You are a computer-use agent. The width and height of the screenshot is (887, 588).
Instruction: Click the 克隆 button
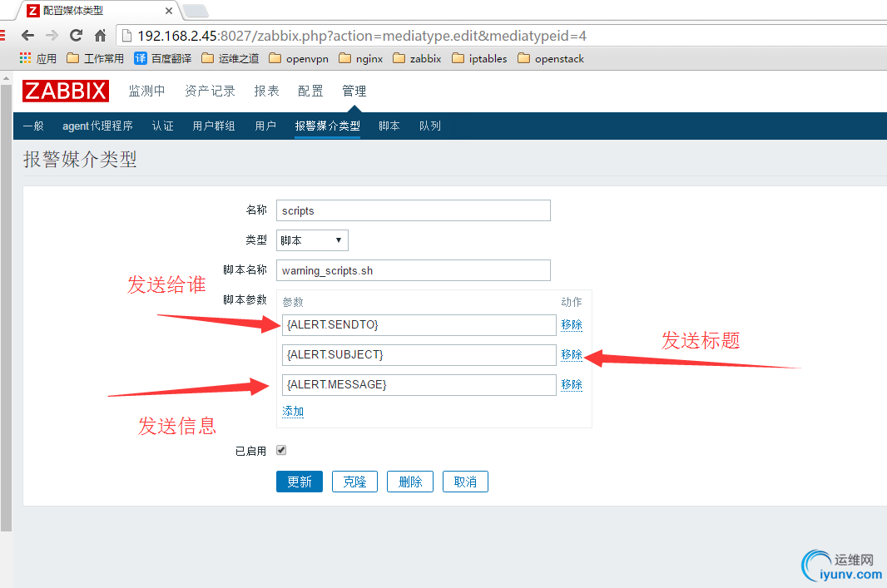click(354, 482)
